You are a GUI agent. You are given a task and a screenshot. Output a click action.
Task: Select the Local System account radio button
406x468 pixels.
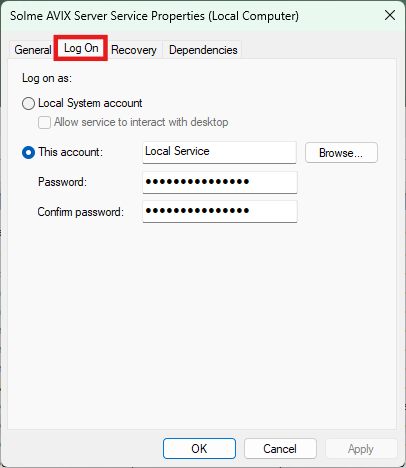click(x=28, y=103)
